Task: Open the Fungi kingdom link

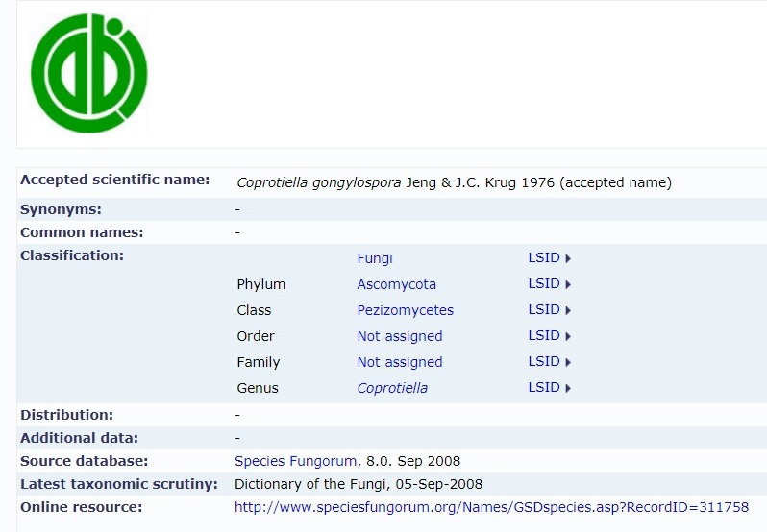Action: tap(375, 258)
